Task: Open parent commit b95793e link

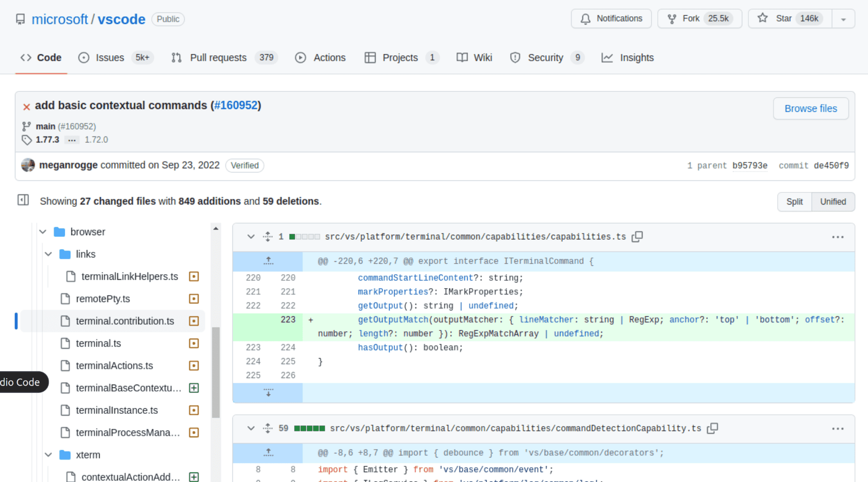Action: (x=749, y=166)
